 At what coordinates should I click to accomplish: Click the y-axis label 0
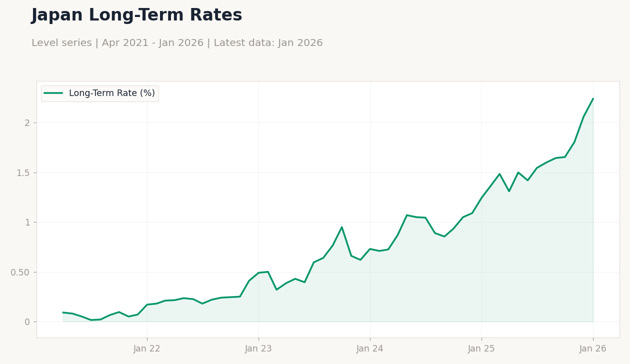pyautogui.click(x=27, y=322)
